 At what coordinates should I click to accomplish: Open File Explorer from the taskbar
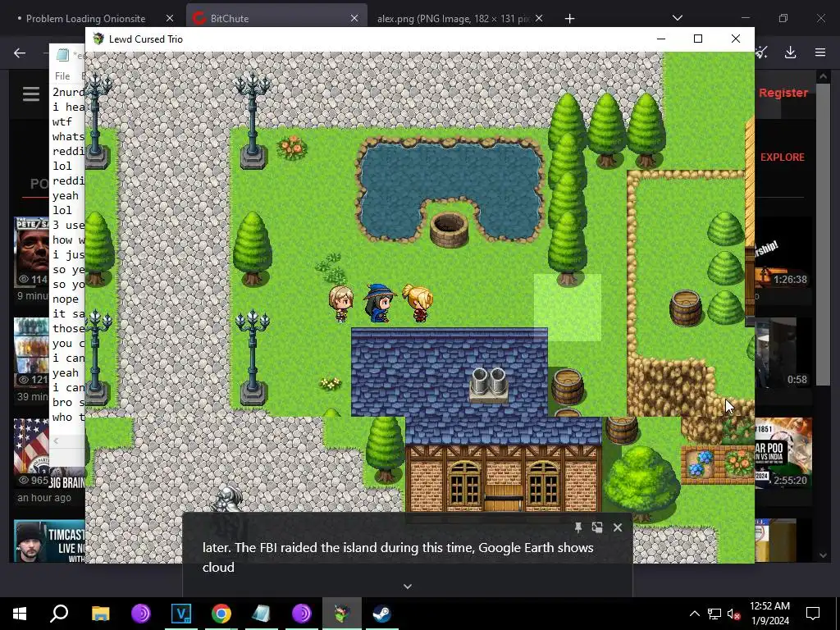click(100, 614)
